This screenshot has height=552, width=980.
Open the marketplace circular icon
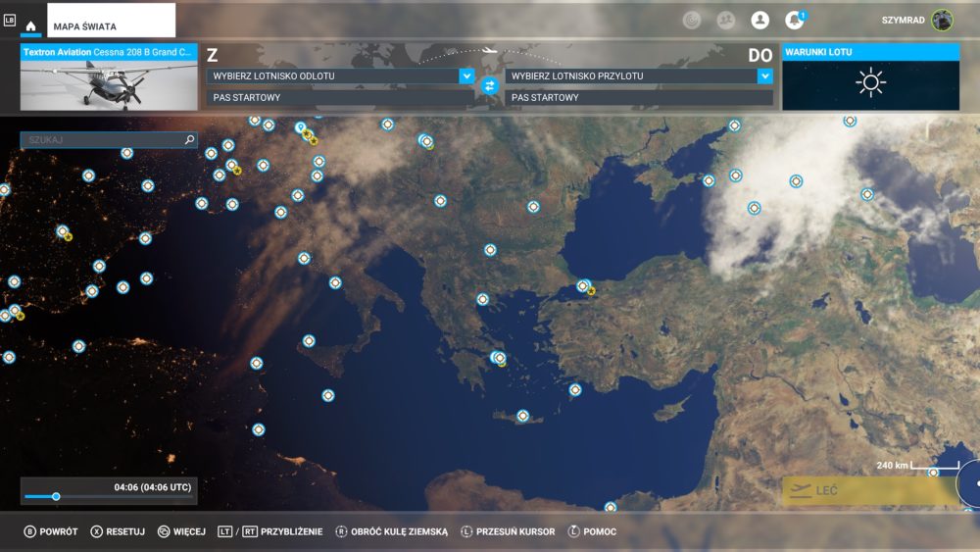(691, 20)
